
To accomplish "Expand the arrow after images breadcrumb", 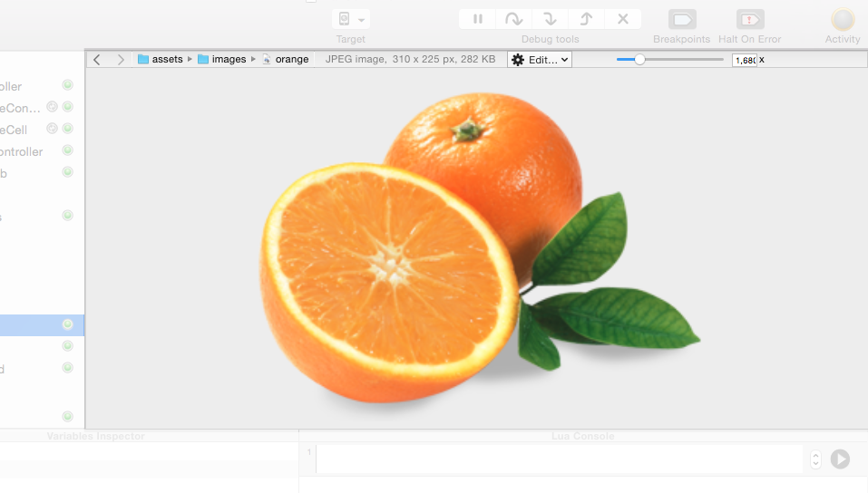I will click(253, 59).
